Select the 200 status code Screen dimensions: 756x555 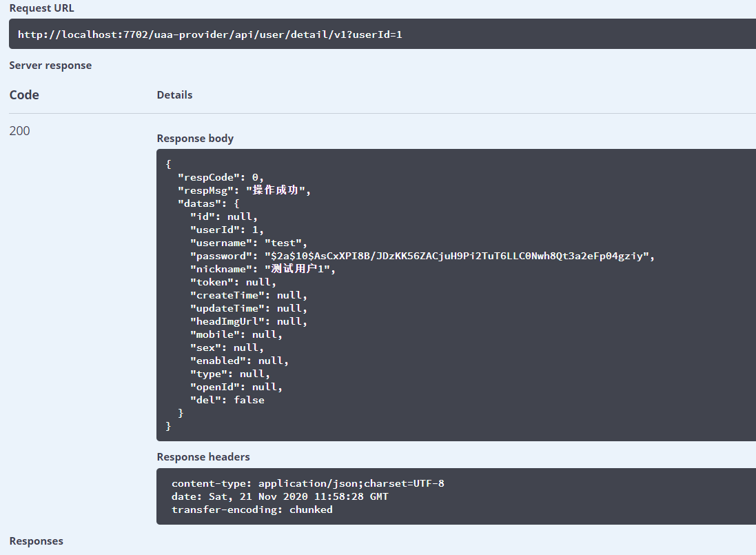coord(20,131)
